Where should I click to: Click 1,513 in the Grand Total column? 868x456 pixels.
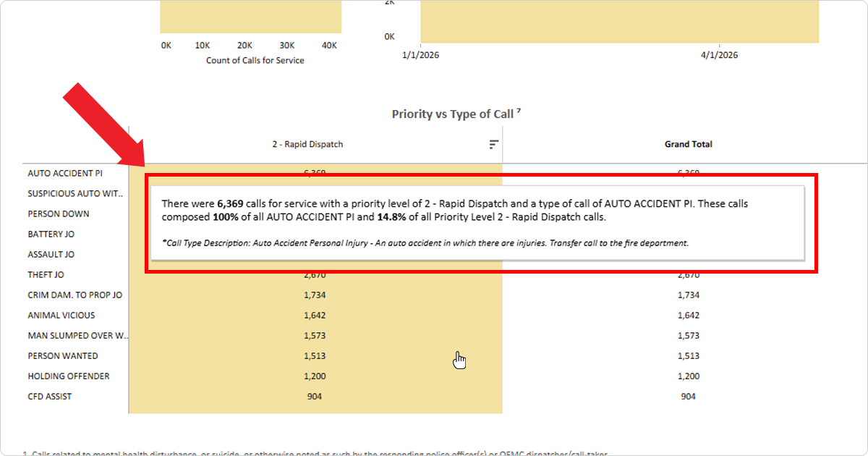pyautogui.click(x=689, y=356)
